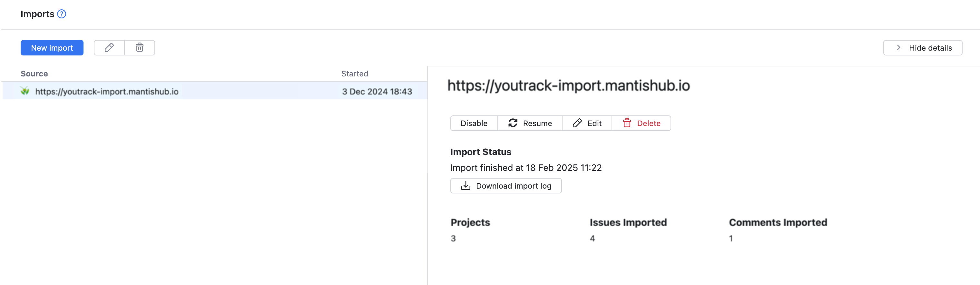The height and width of the screenshot is (285, 980).
Task: Click the Mantis bug icon in the import row
Action: (25, 91)
